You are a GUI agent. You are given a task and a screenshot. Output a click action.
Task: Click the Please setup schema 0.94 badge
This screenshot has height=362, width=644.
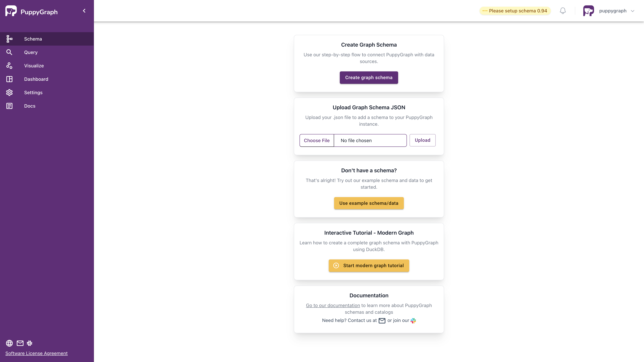pyautogui.click(x=515, y=11)
